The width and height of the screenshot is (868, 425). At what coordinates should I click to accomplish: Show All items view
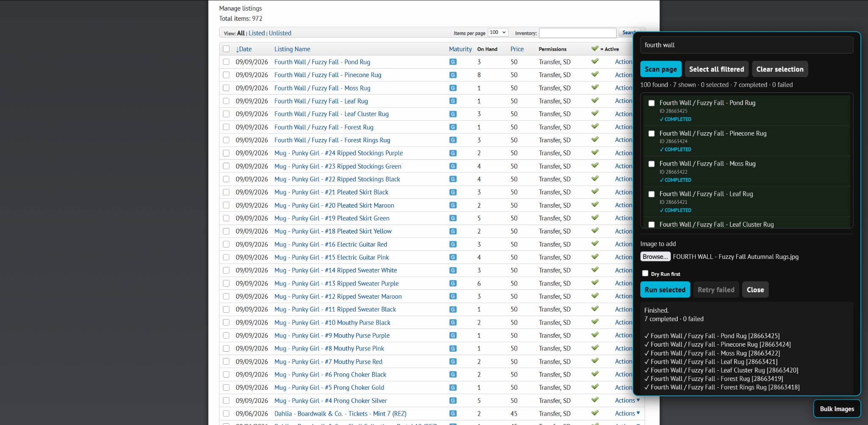(241, 33)
